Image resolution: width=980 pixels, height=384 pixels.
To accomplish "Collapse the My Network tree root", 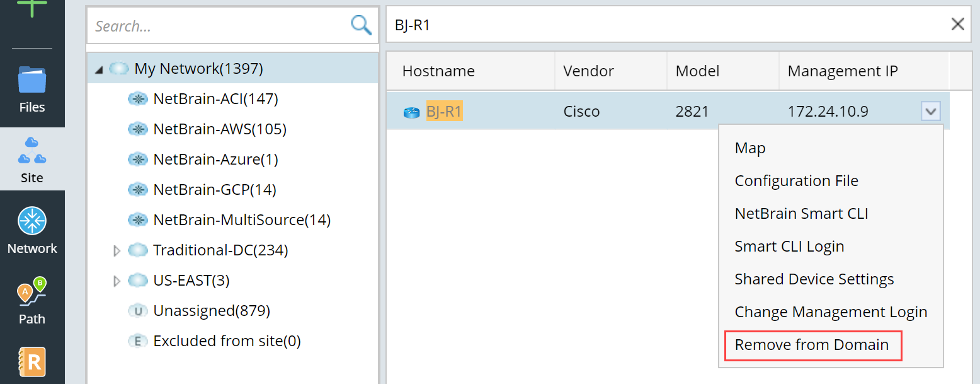I will [x=99, y=68].
